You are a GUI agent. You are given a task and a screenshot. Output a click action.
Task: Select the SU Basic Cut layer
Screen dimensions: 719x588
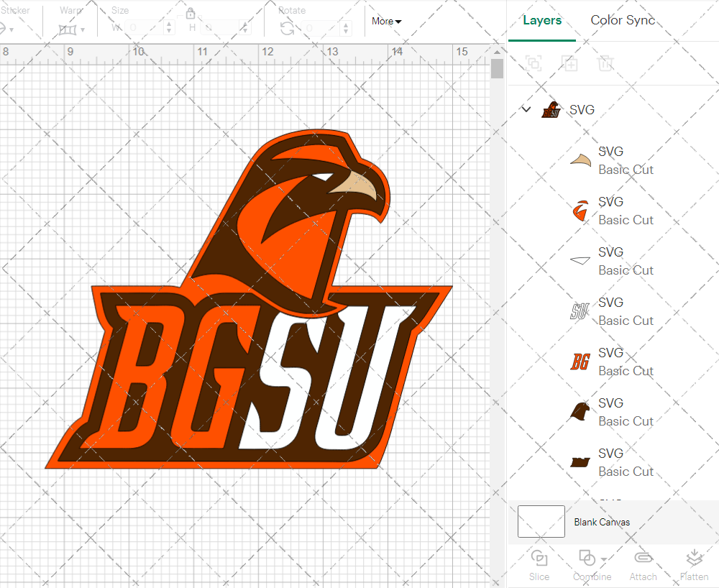pyautogui.click(x=626, y=311)
